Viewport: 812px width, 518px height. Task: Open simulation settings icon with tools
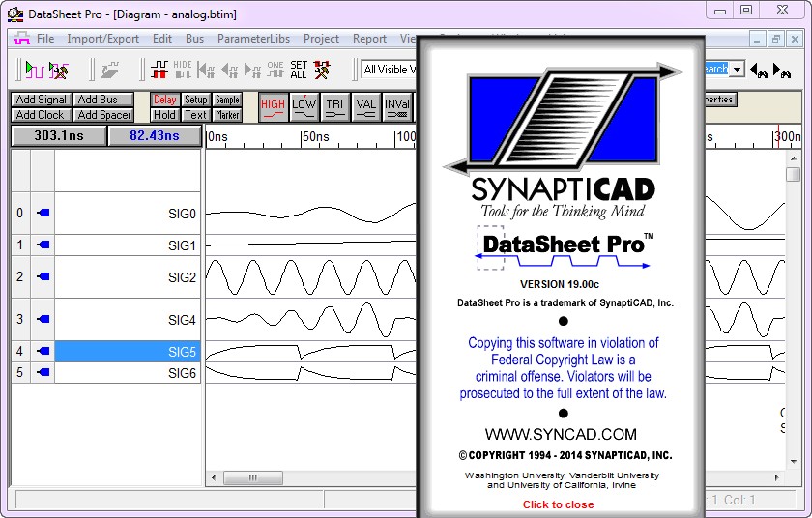click(x=59, y=70)
